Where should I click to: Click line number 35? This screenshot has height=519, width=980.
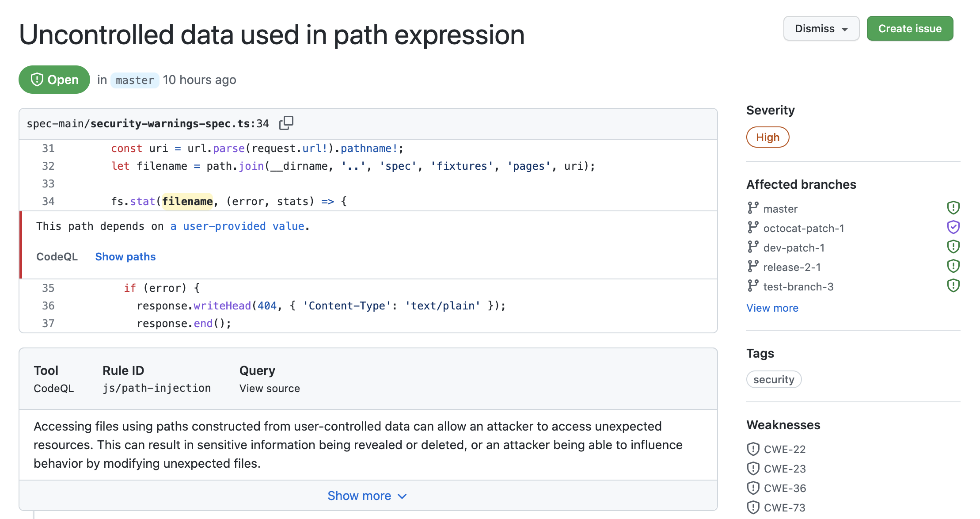tap(48, 288)
